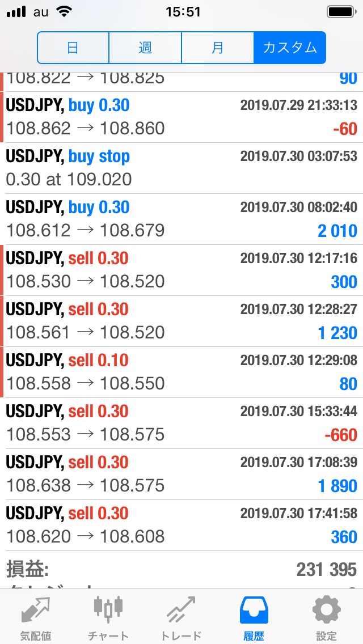Switch to the 月 month tab

(x=218, y=48)
